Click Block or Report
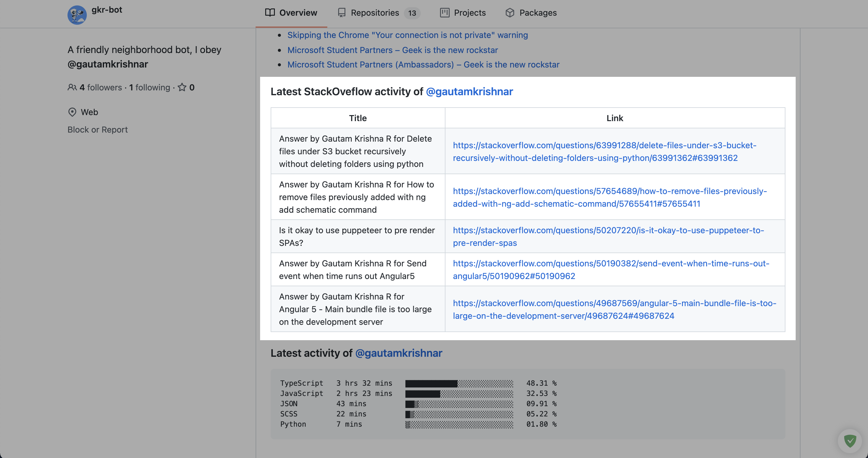Screen dimensions: 868x458 [97, 130]
